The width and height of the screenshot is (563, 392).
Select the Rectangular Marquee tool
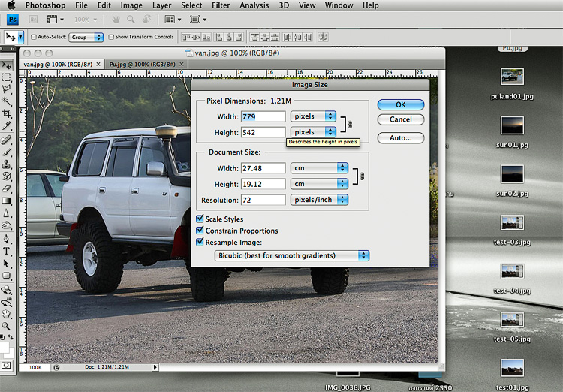tap(7, 77)
